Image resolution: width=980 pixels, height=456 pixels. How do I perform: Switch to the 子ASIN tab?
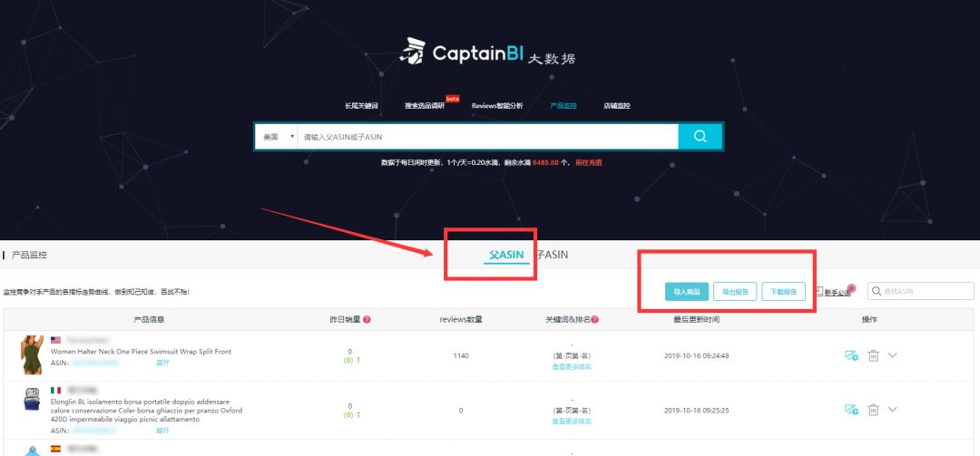point(552,255)
